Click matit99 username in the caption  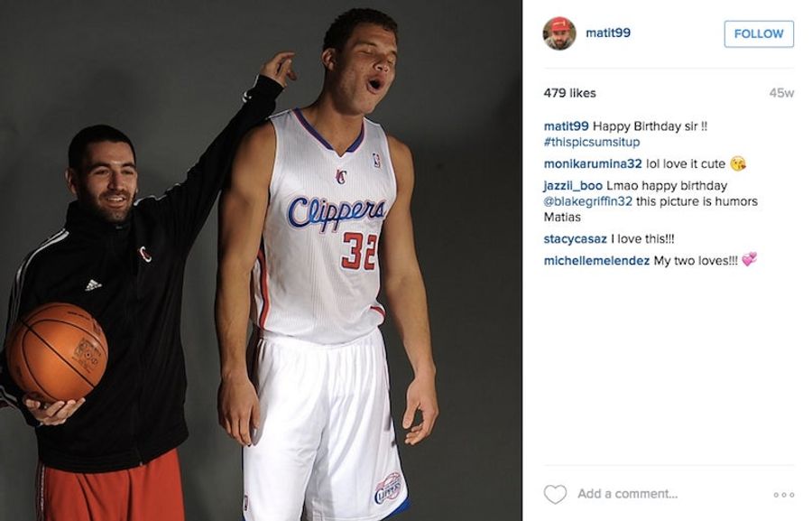coord(566,126)
